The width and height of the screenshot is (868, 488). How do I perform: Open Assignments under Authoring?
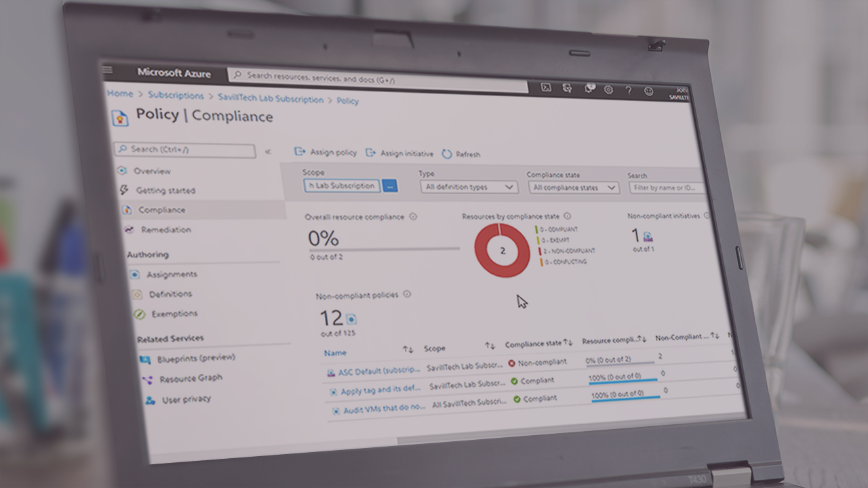tap(172, 274)
